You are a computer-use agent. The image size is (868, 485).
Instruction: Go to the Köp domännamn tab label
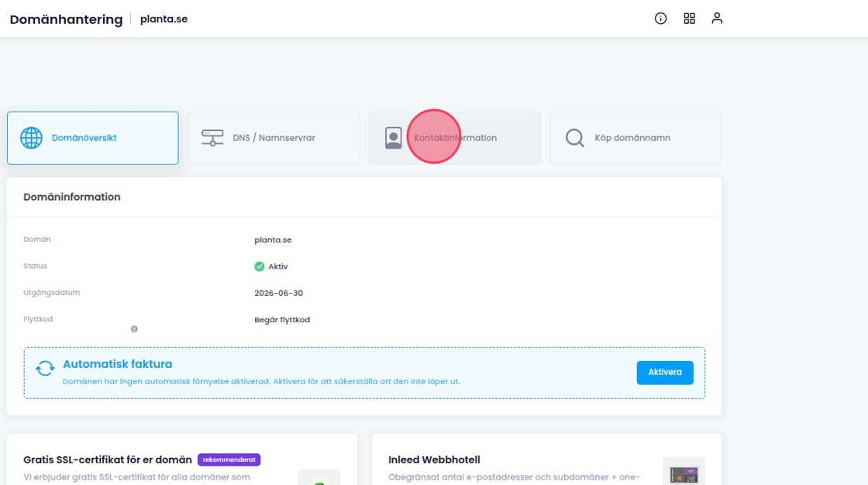pos(632,138)
